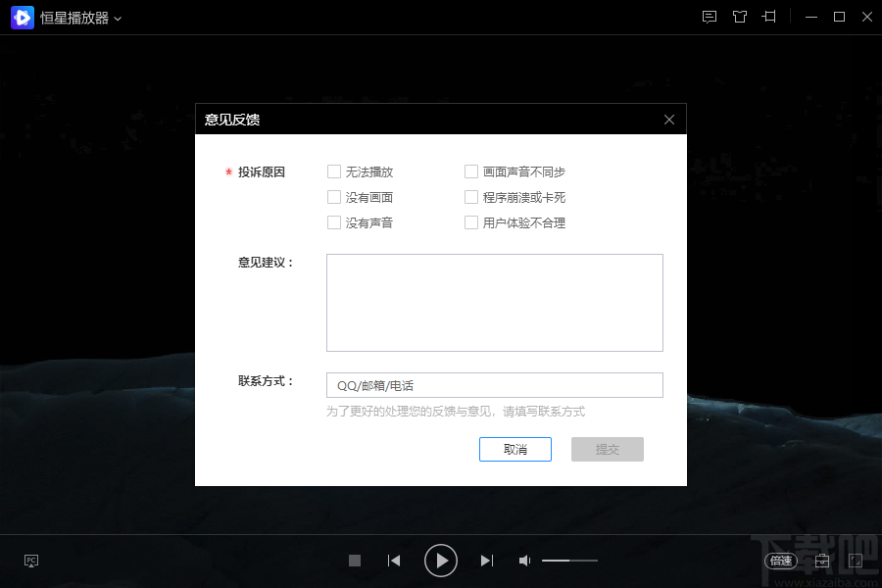Viewport: 882px width, 588px height.
Task: Check the 没有声音 checkbox
Action: 334,222
